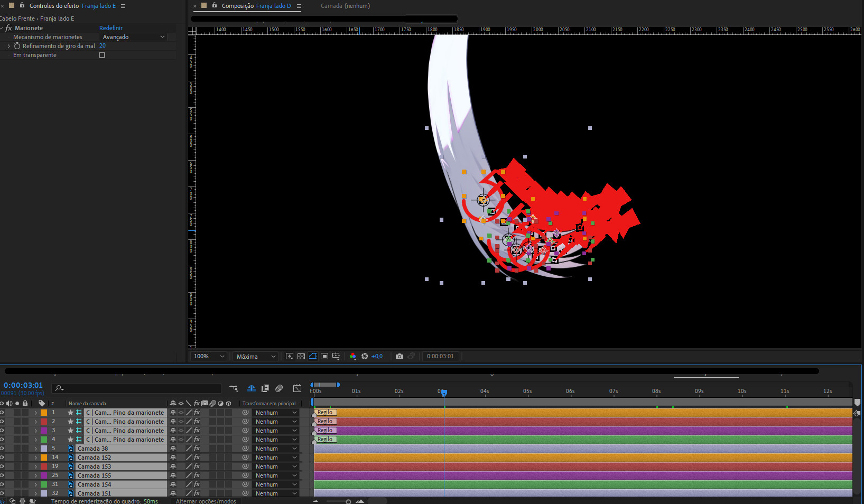Click the label tag column header icon
The height and width of the screenshot is (504, 864).
click(42, 403)
